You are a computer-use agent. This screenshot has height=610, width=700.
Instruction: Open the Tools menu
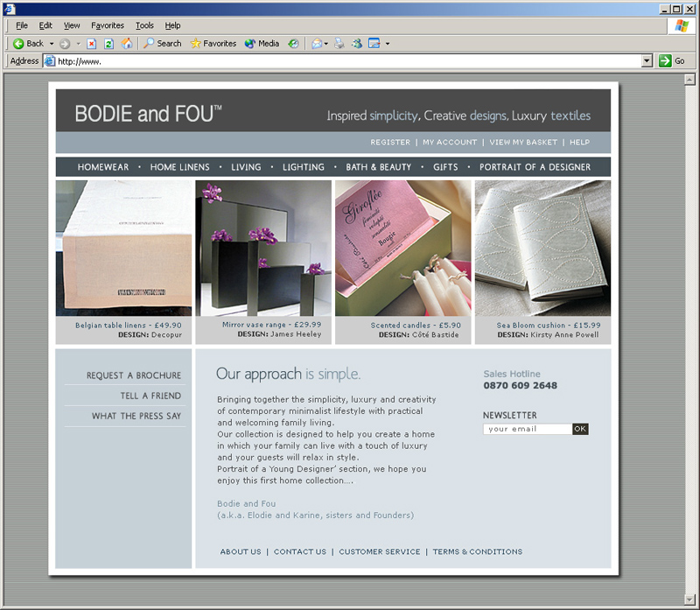144,25
